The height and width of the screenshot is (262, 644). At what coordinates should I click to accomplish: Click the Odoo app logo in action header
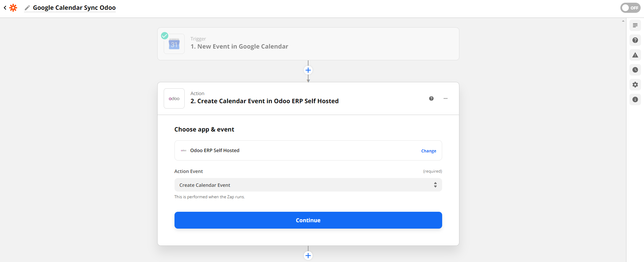click(x=174, y=98)
